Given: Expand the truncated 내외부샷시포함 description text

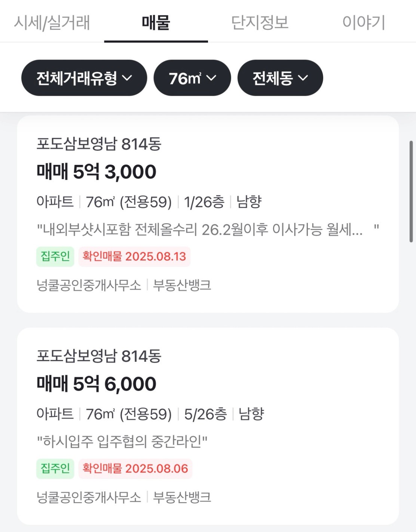Looking at the screenshot, I should point(208,229).
